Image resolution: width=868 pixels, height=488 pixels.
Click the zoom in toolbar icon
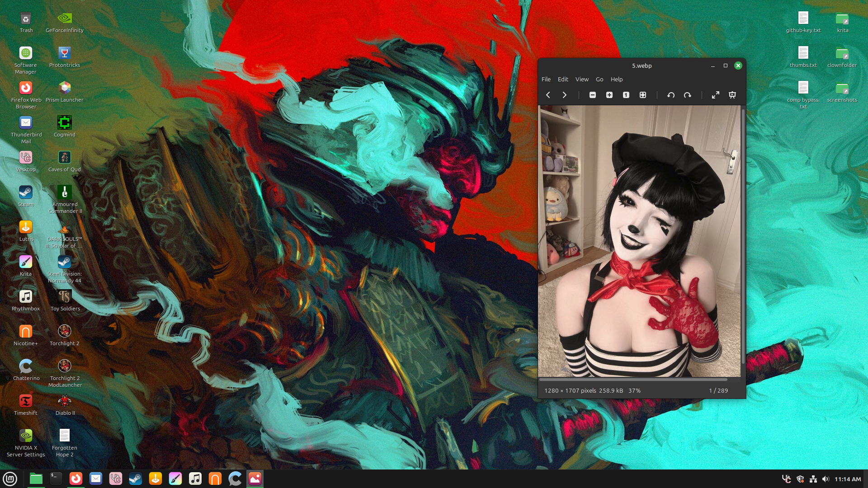pos(609,95)
